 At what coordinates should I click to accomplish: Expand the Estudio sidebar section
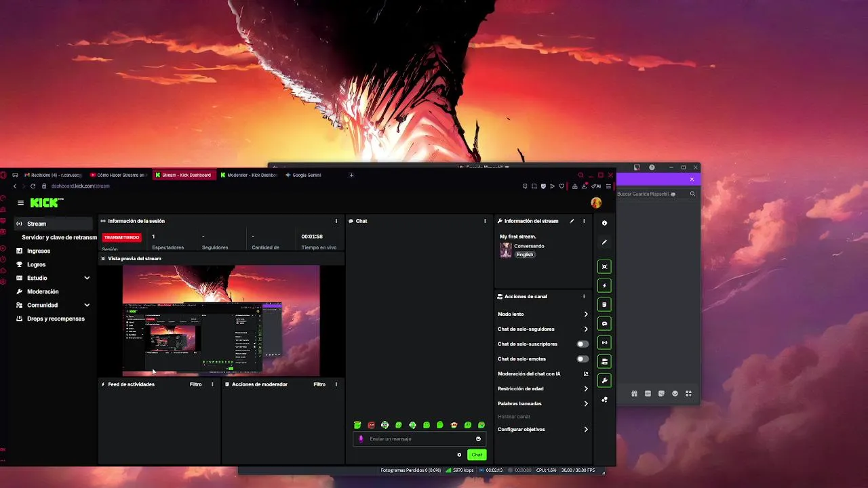pos(87,278)
